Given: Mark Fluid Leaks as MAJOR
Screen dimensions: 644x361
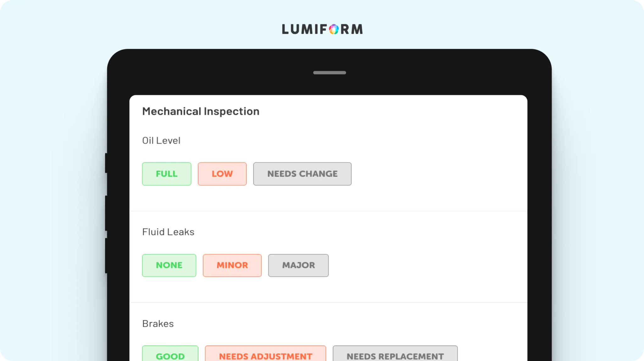Looking at the screenshot, I should [298, 265].
